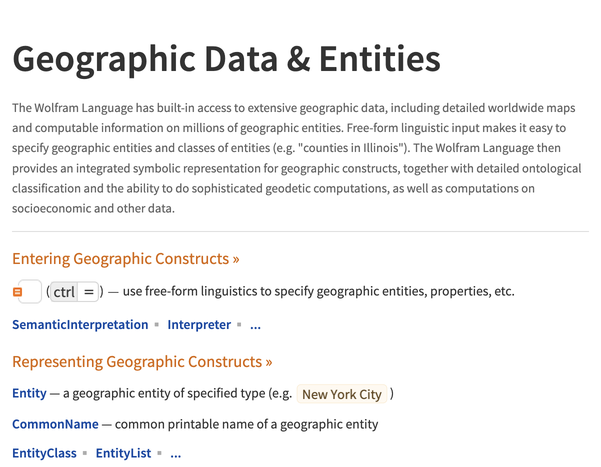Open the EntityClass function link

click(x=44, y=454)
